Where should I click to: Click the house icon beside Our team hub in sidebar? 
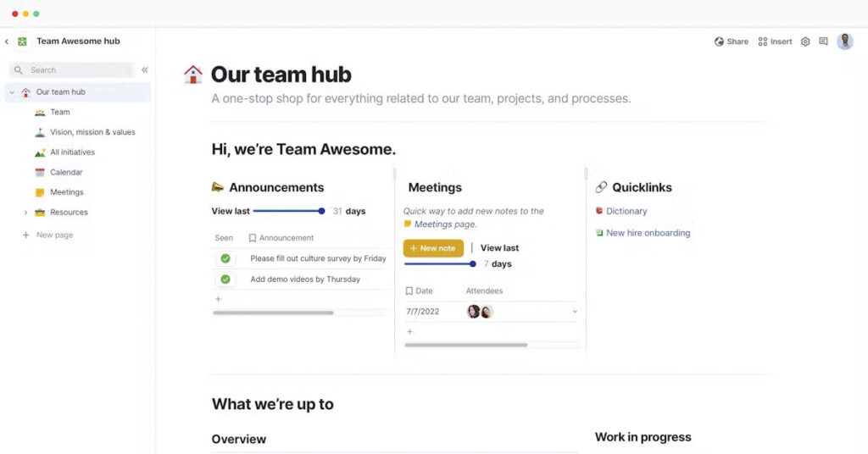(x=26, y=92)
